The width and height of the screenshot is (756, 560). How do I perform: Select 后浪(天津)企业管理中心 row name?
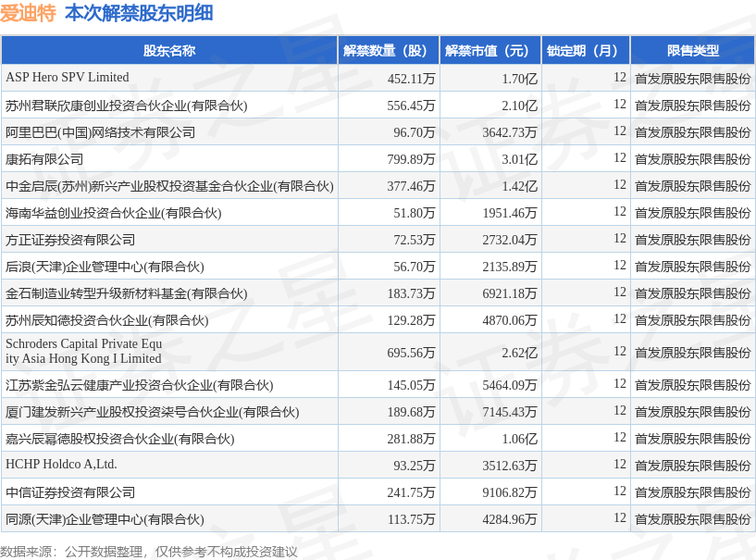point(105,267)
